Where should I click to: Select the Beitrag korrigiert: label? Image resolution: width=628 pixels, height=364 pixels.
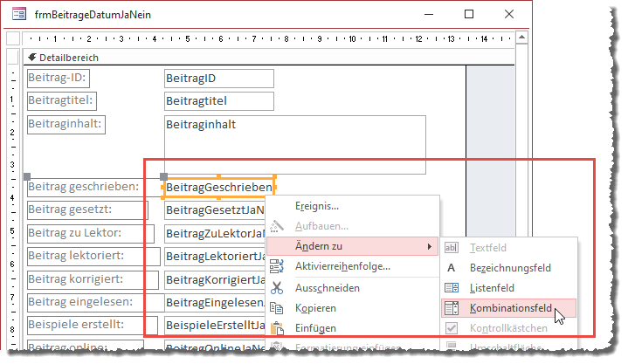[93, 280]
